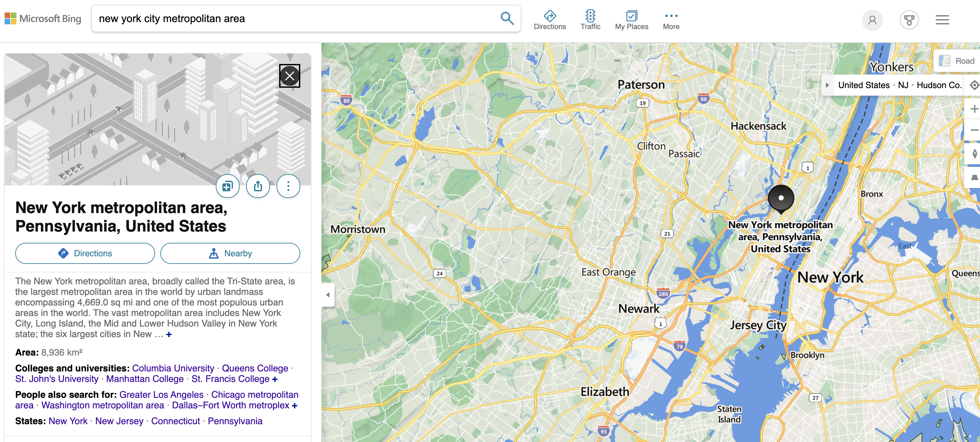Viewport: 980px width, 442px height.
Task: Click the Jersey City map label
Action: pos(758,326)
